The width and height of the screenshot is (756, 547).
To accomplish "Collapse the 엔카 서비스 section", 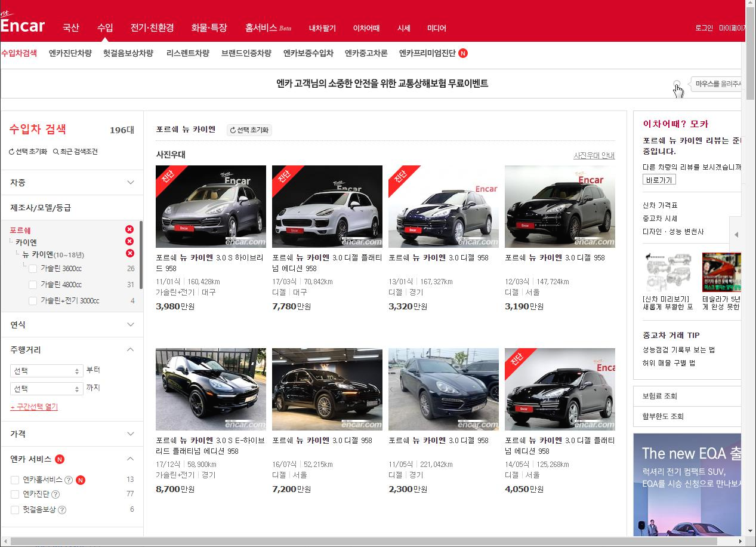I will 131,459.
